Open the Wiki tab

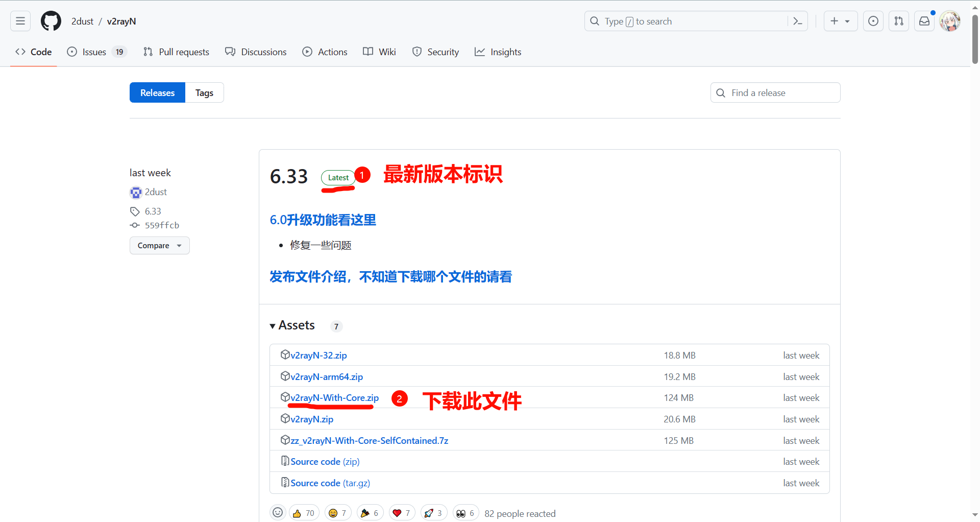point(379,52)
